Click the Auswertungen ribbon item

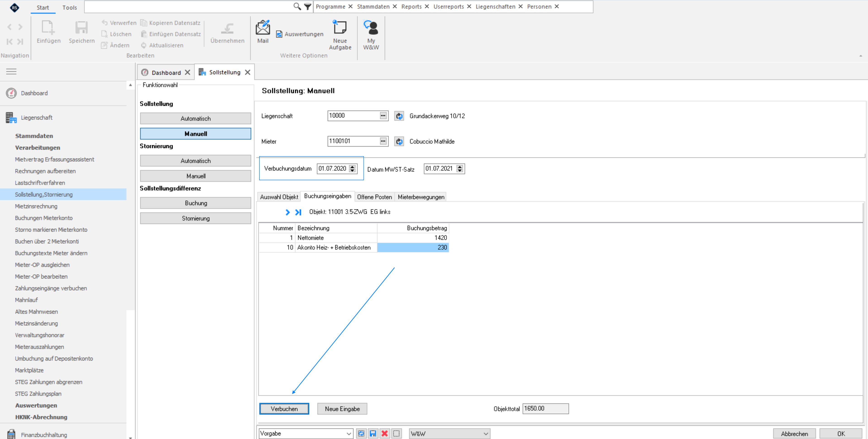tap(299, 34)
